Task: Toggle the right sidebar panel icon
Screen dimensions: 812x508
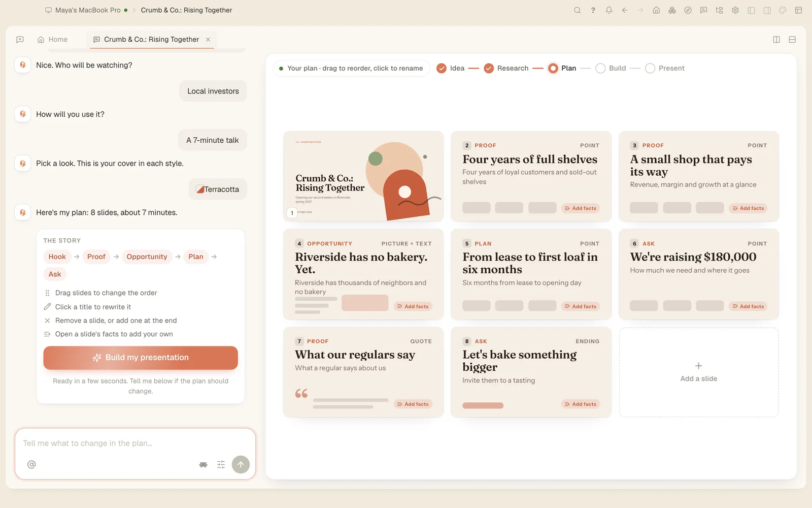Action: [x=767, y=10]
